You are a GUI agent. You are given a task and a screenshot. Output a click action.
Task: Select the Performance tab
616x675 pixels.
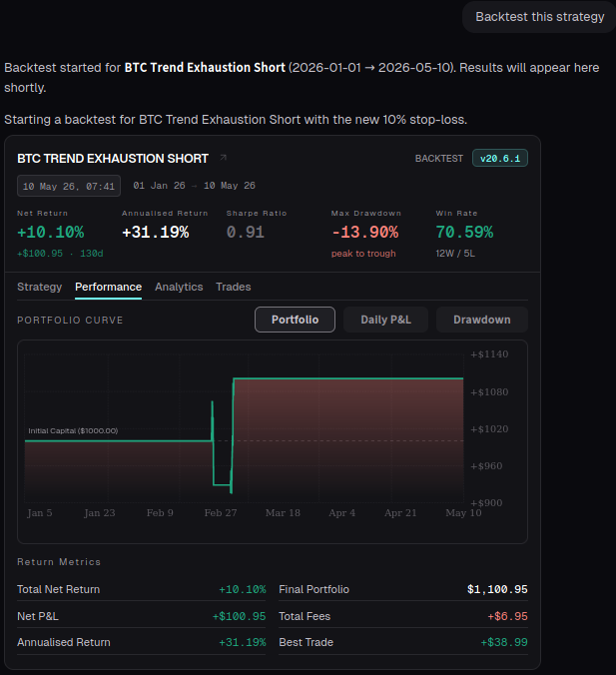pyautogui.click(x=109, y=287)
